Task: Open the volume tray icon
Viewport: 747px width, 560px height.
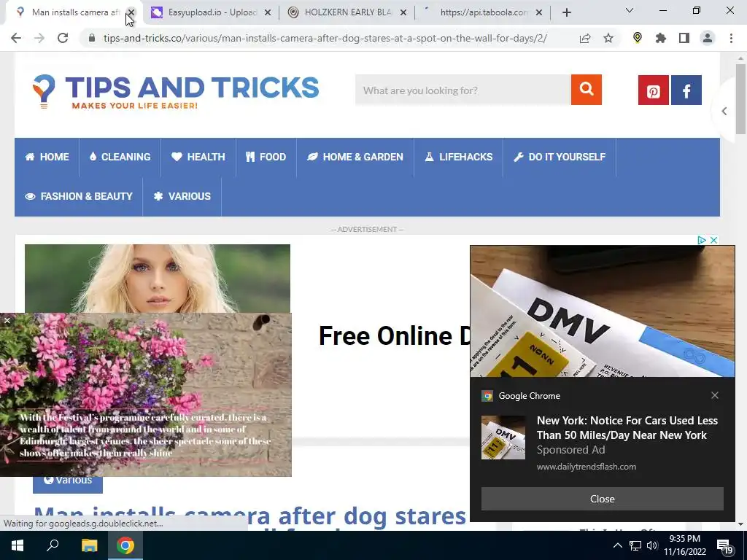Action: click(652, 545)
